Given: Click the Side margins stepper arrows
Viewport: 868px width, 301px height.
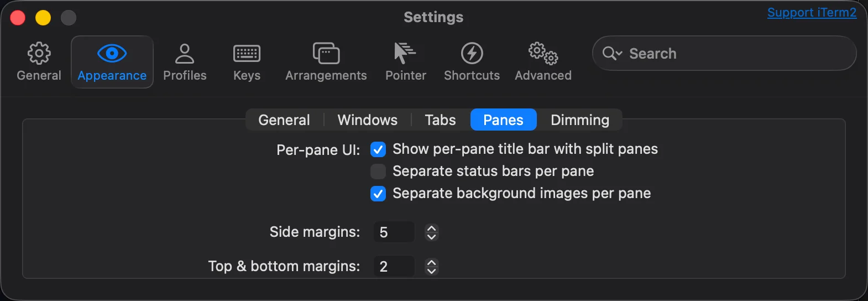Looking at the screenshot, I should 432,232.
